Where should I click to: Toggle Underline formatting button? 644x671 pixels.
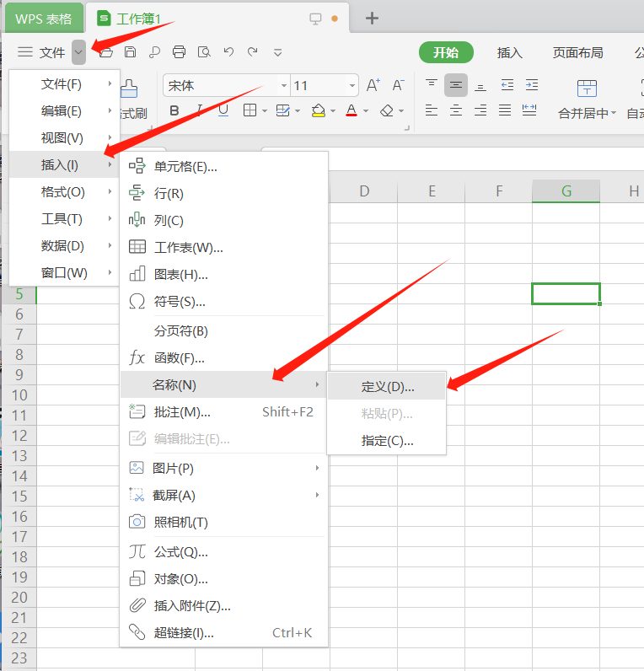223,110
